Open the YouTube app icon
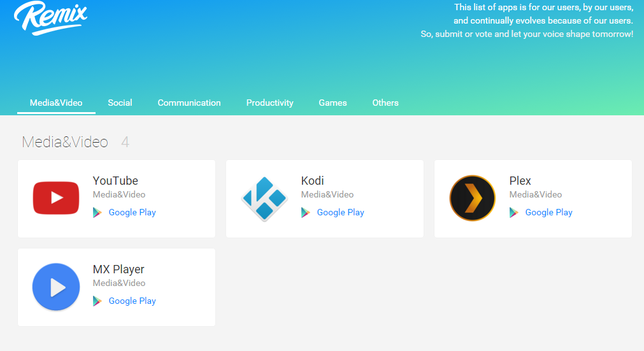644x351 pixels. point(56,198)
